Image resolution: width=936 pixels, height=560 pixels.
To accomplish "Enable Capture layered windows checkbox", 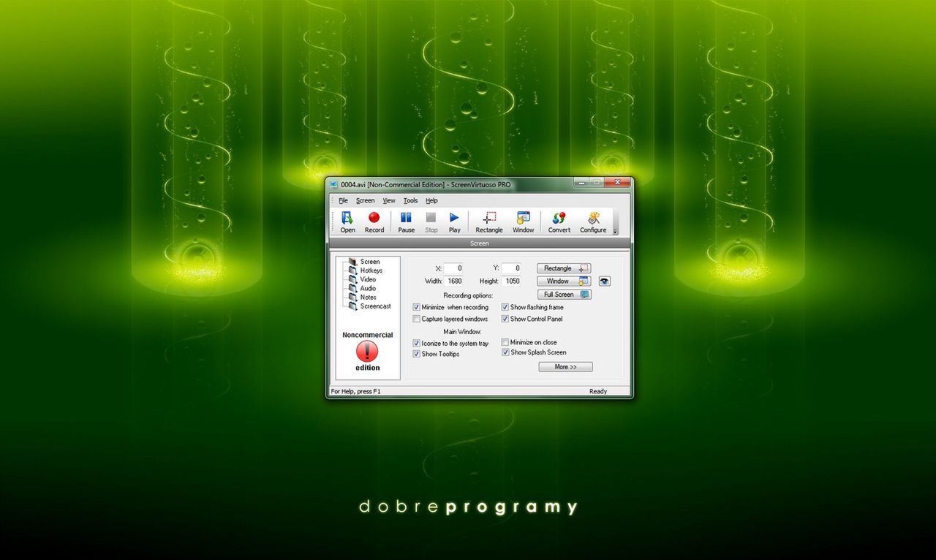I will [x=417, y=319].
